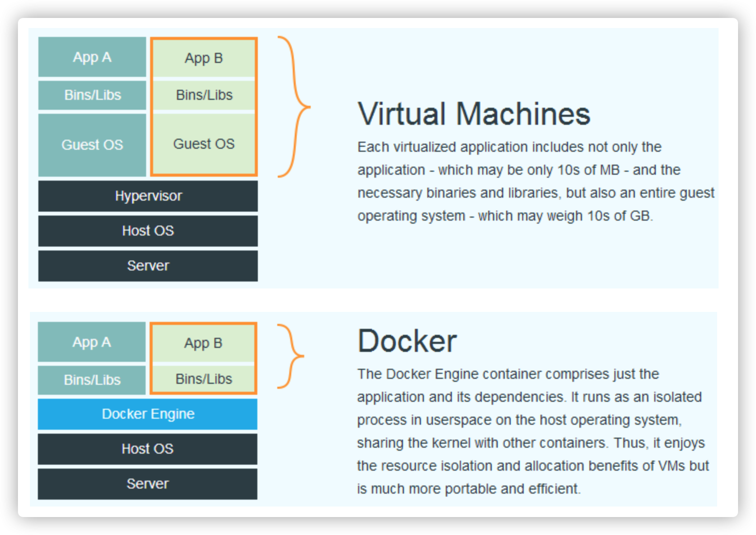This screenshot has height=535, width=756.
Task: Select Bins/Libs under App A in Docker diagram
Action: [92, 380]
